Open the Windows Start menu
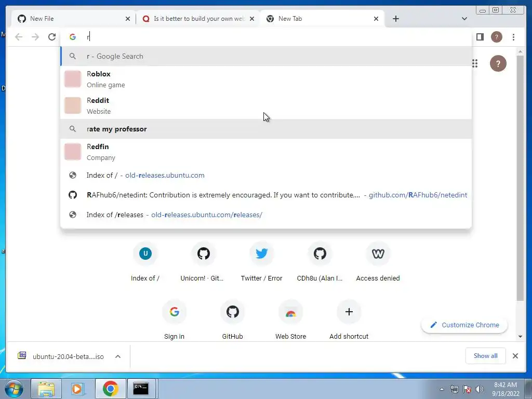Screen dimensions: 532x399 tap(14, 389)
